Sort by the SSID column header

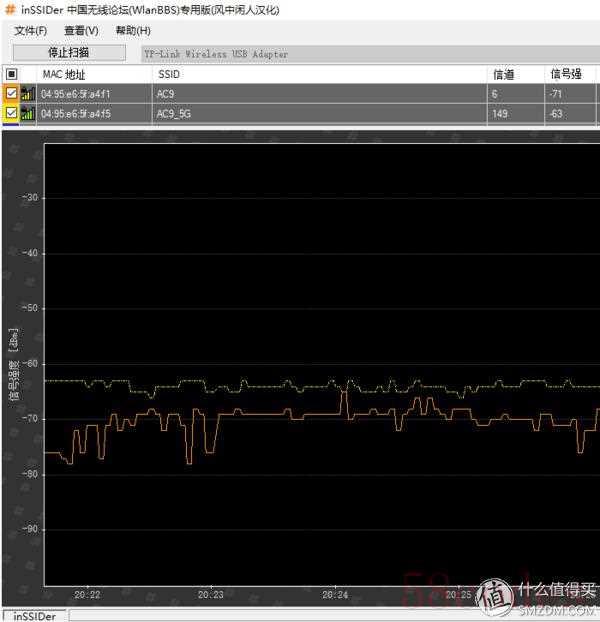(x=169, y=74)
